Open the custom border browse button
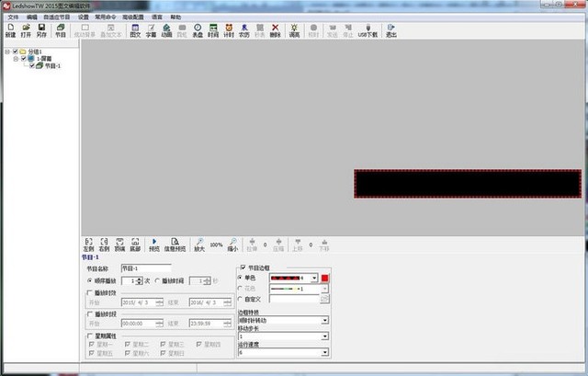The image size is (588, 376). (324, 299)
